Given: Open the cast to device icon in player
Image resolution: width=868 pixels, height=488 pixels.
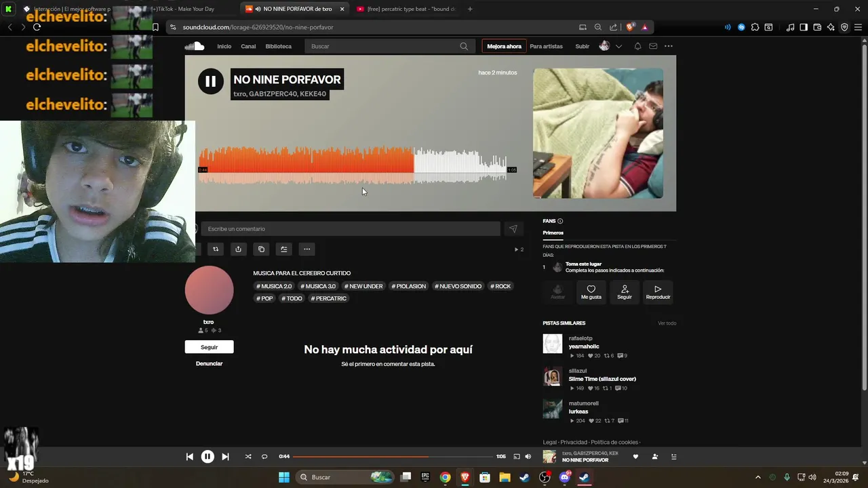Looking at the screenshot, I should [x=517, y=457].
